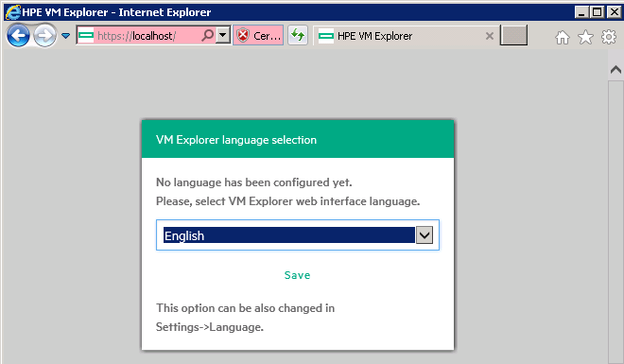Open the English language dropdown
This screenshot has height=364, width=624.
pos(298,235)
